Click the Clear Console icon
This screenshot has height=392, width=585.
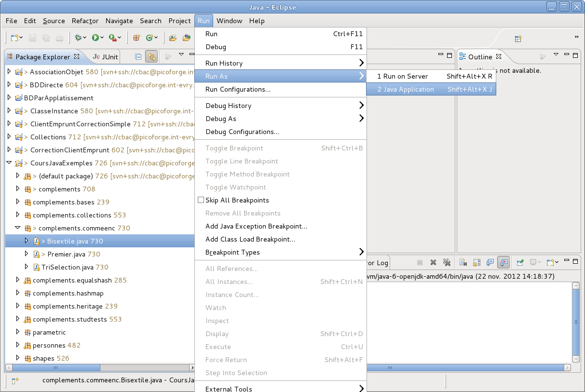tap(463, 262)
